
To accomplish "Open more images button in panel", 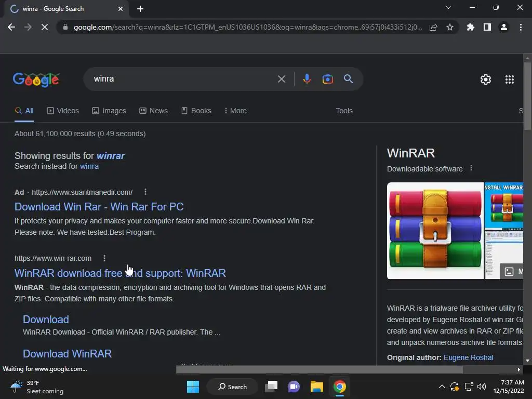I will click(x=512, y=271).
